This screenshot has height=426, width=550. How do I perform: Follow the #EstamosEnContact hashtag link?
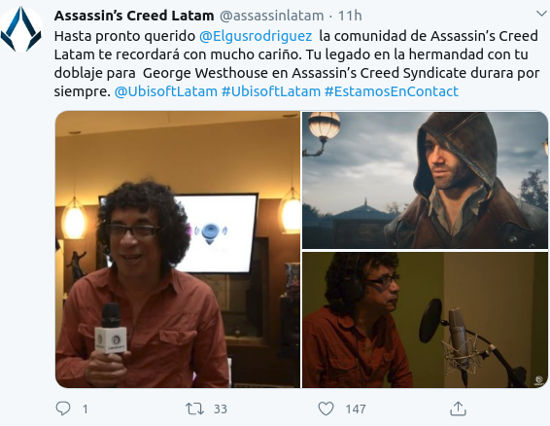(391, 91)
